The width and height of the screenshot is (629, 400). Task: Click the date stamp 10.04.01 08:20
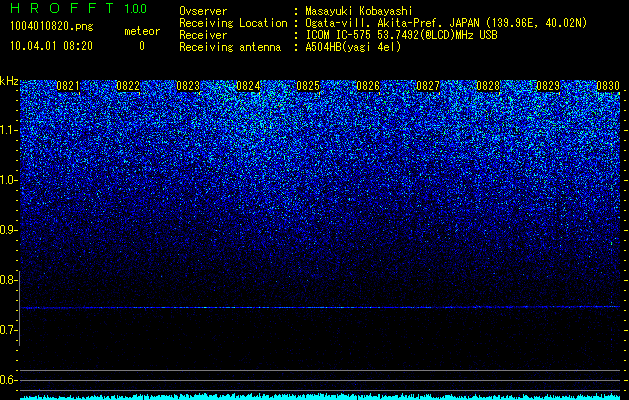click(x=51, y=46)
